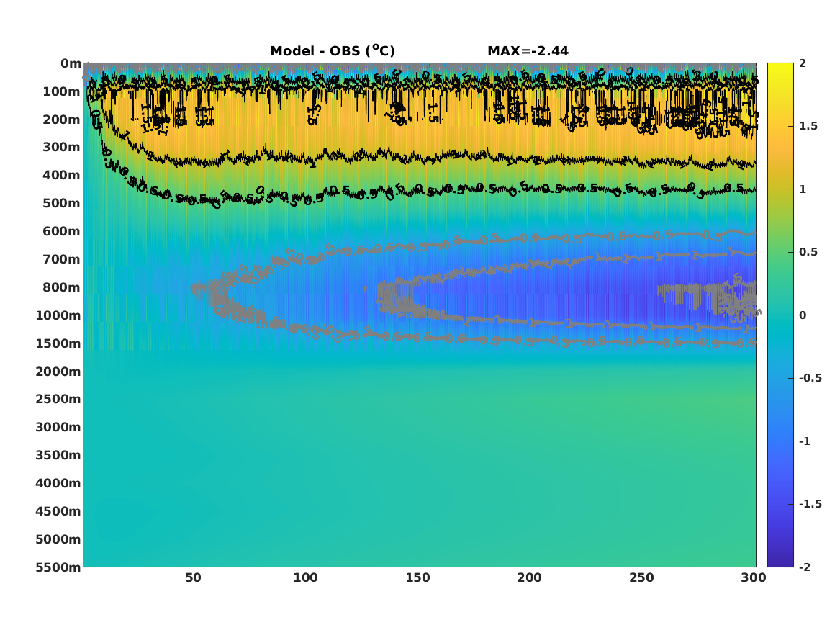The width and height of the screenshot is (840, 630).
Task: Click the '2000m' depth axis label
Action: [58, 372]
